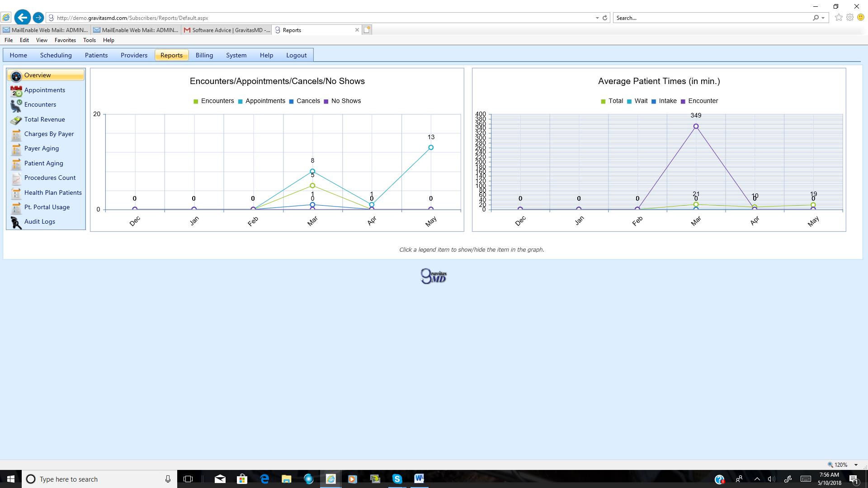Open the Health Plan Patients report link
This screenshot has width=868, height=488.
pos(53,192)
